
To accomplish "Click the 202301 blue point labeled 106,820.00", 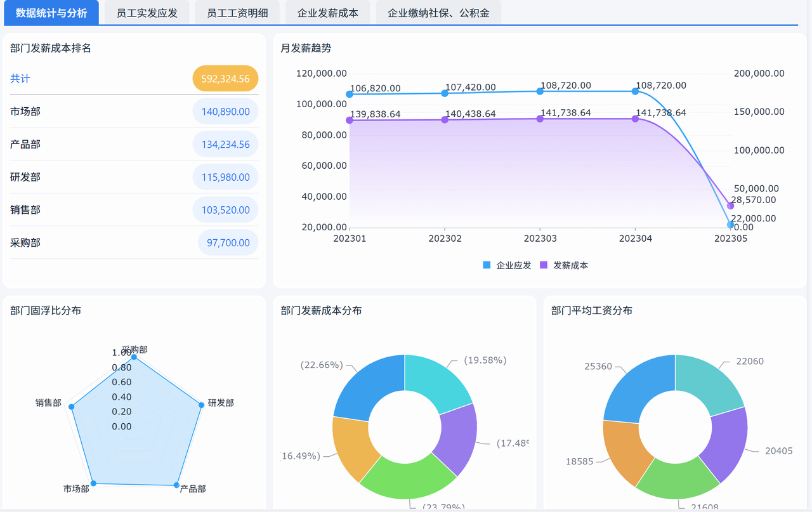I will (x=350, y=94).
